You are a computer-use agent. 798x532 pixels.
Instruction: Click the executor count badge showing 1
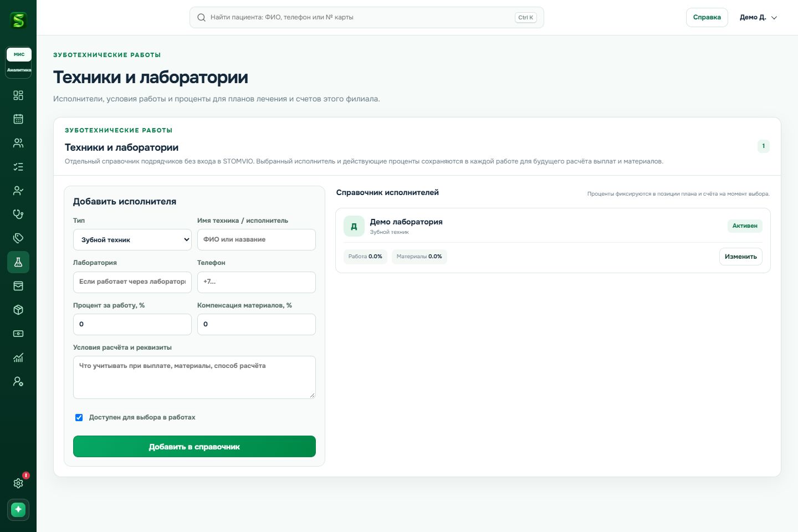764,146
